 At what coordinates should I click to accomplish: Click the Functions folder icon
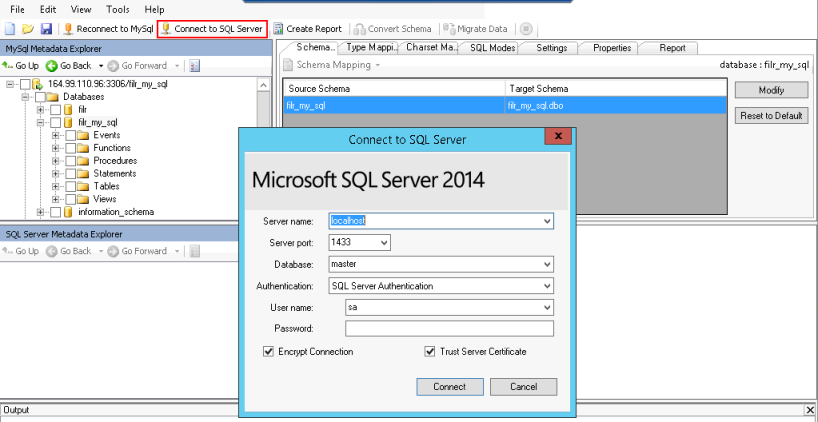[x=83, y=148]
